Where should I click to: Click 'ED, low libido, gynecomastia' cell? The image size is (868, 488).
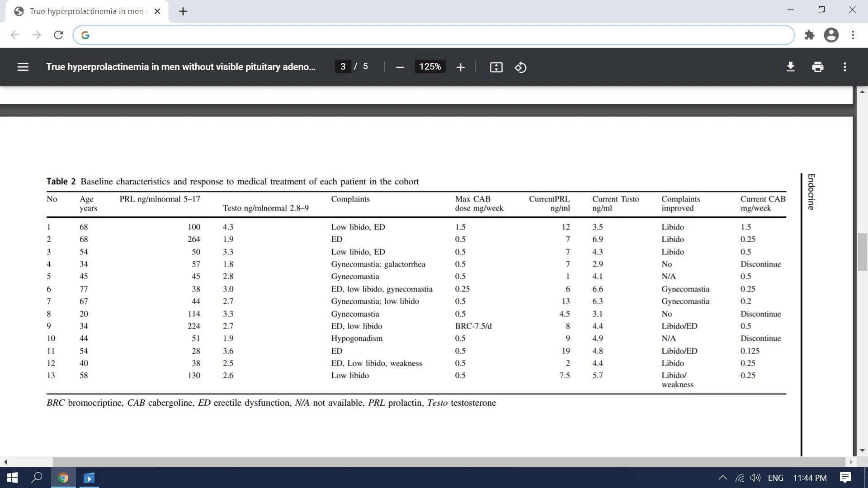(x=382, y=289)
